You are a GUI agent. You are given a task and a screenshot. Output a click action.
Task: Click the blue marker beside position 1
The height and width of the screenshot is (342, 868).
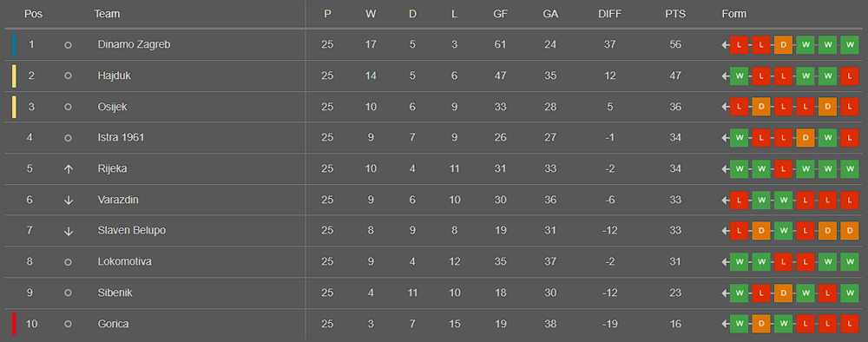(14, 45)
